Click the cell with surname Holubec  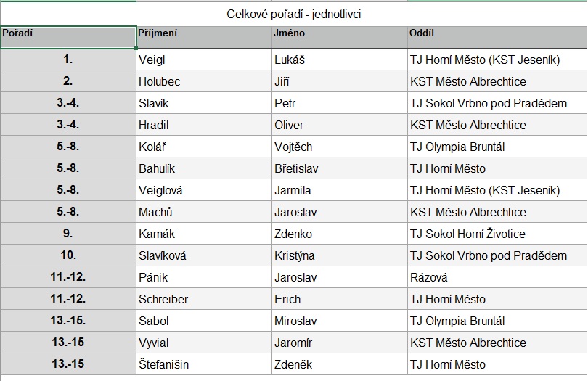click(204, 81)
